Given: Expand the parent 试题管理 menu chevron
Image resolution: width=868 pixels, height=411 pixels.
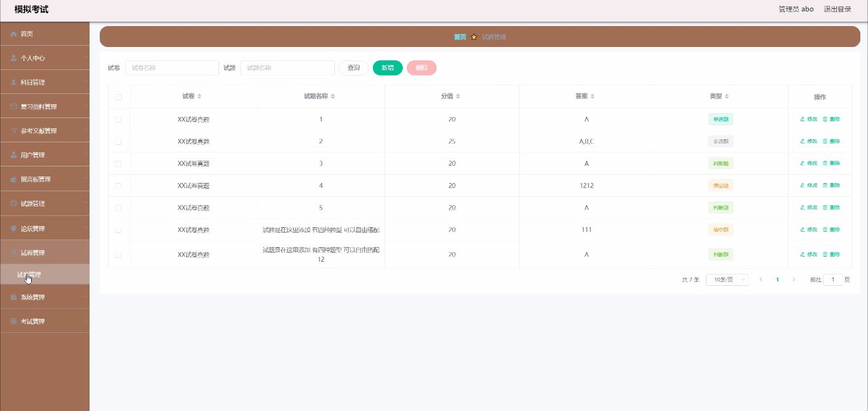Looking at the screenshot, I should 85,204.
